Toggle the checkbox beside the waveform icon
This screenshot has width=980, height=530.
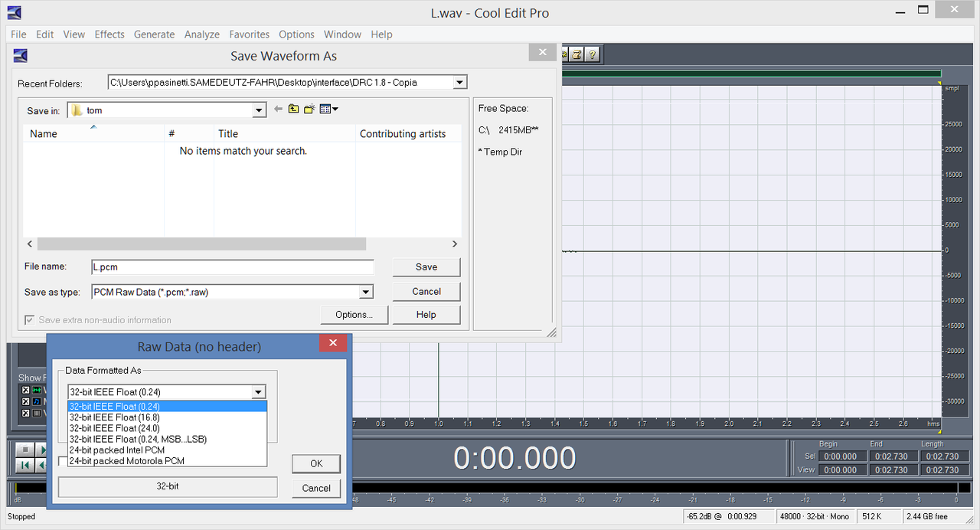[25, 391]
